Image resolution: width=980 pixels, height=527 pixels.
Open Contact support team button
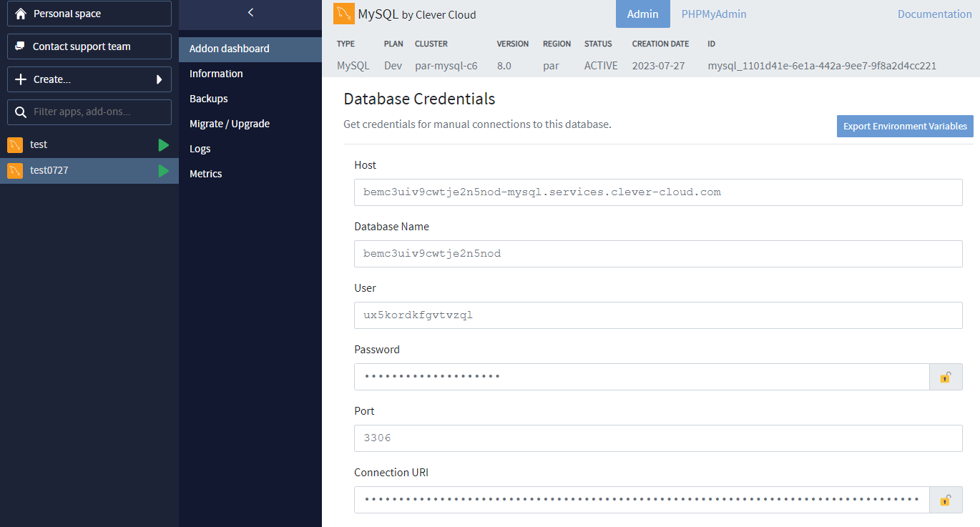[x=89, y=46]
